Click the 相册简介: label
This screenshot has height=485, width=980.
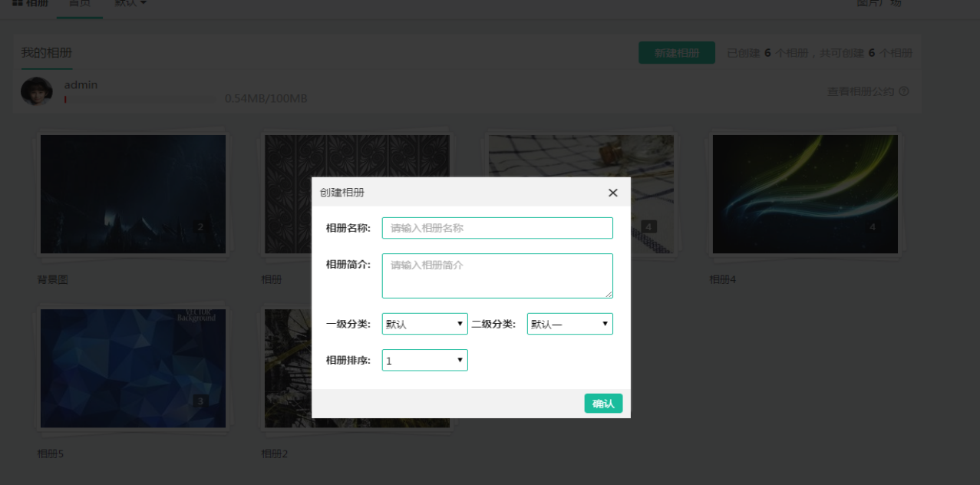tap(348, 264)
